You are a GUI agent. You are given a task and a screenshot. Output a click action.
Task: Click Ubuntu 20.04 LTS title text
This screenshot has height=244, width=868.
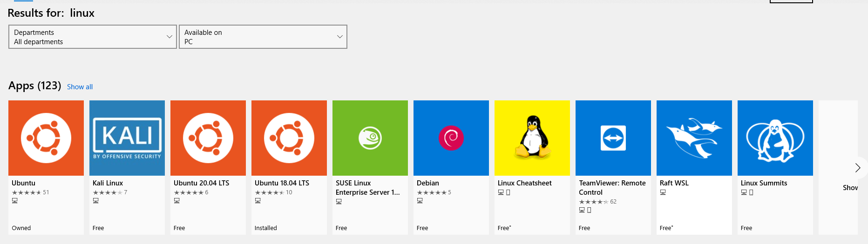pyautogui.click(x=202, y=183)
